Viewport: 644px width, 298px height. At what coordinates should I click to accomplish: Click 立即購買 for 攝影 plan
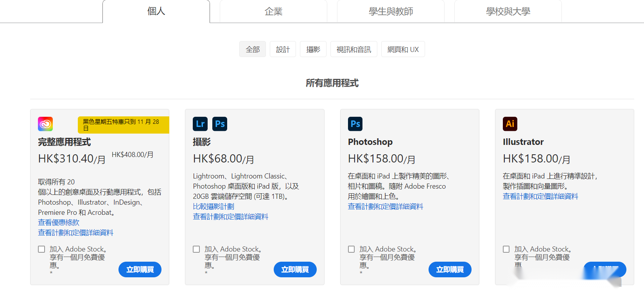295,269
